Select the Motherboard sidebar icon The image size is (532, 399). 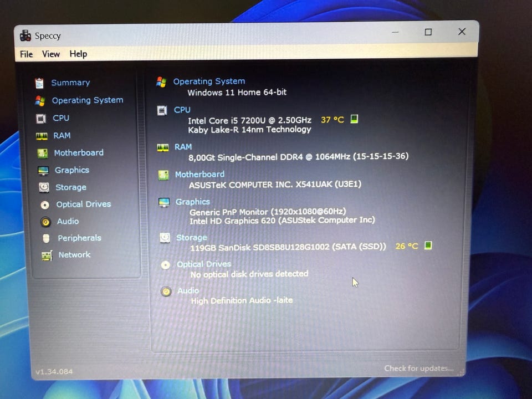pyautogui.click(x=43, y=154)
